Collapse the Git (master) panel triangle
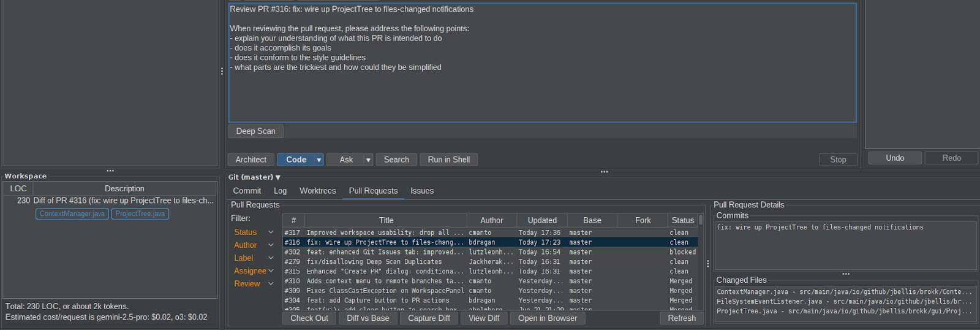 pos(278,177)
